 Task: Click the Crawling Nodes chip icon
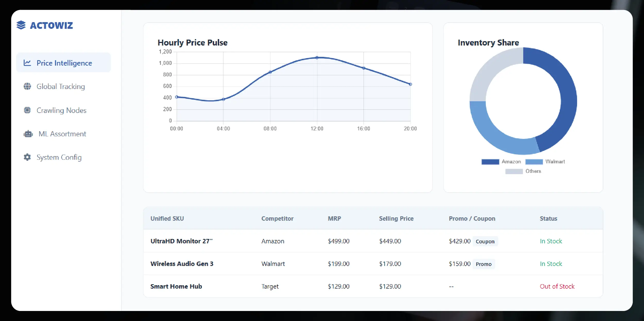[x=27, y=110]
